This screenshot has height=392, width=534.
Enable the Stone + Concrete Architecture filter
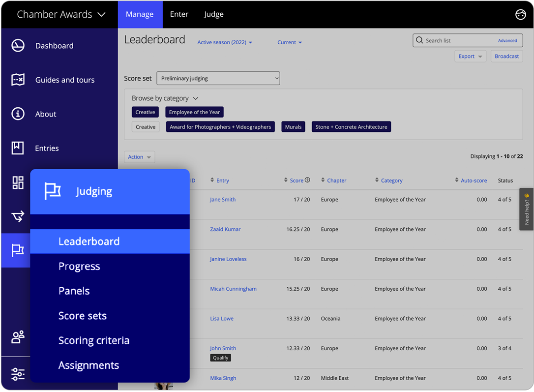351,126
